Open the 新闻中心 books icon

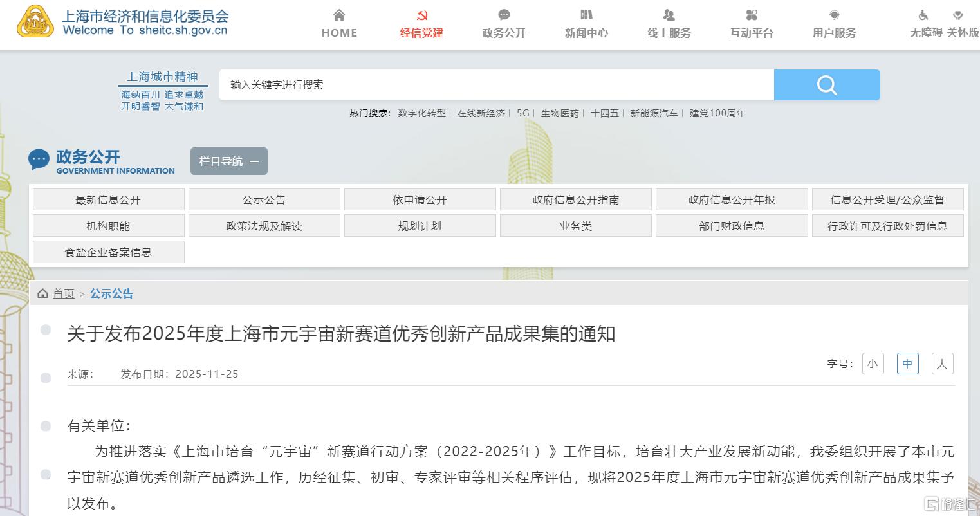point(586,15)
